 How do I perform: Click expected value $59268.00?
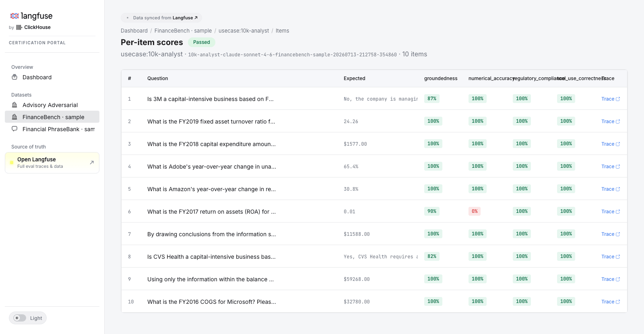click(x=357, y=279)
